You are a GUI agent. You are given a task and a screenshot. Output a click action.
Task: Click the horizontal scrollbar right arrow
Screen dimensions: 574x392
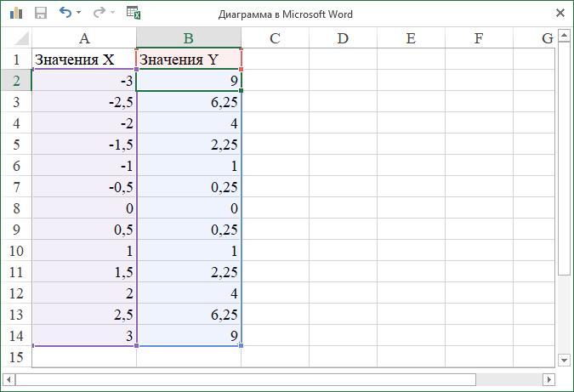(x=549, y=379)
